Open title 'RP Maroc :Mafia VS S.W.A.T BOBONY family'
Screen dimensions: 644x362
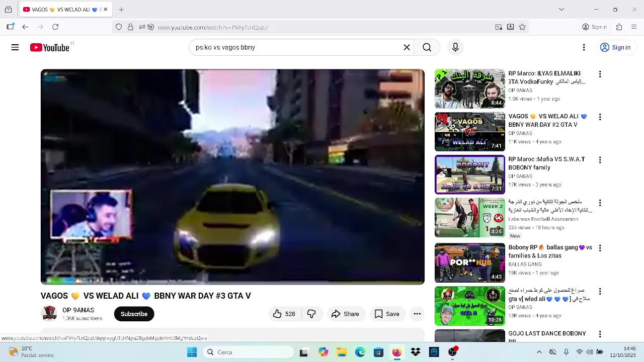click(x=546, y=163)
